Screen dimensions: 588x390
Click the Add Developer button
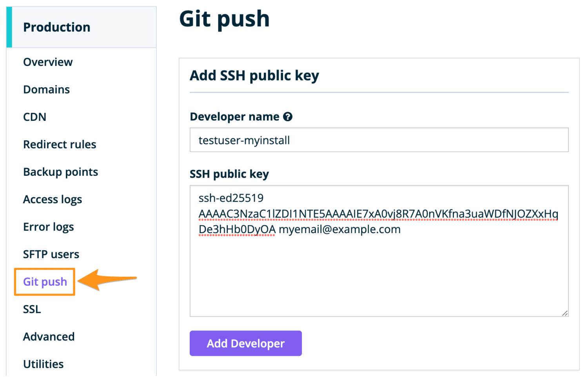coord(245,343)
